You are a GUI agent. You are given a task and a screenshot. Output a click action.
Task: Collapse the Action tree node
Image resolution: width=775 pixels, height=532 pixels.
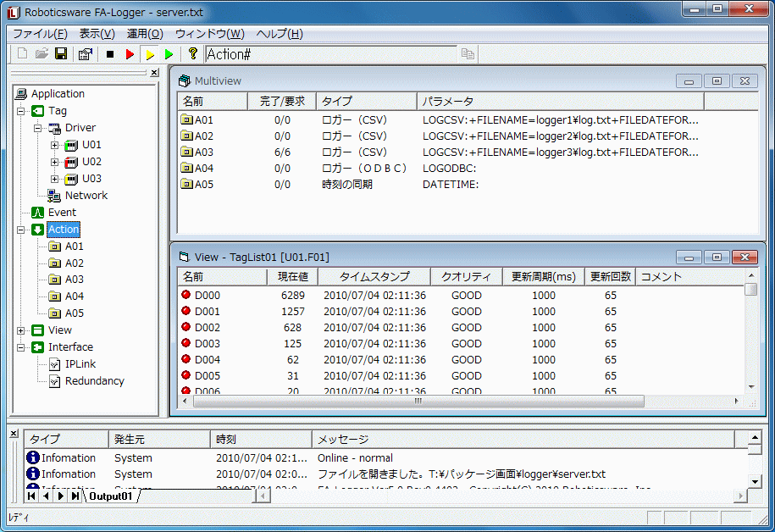click(21, 230)
